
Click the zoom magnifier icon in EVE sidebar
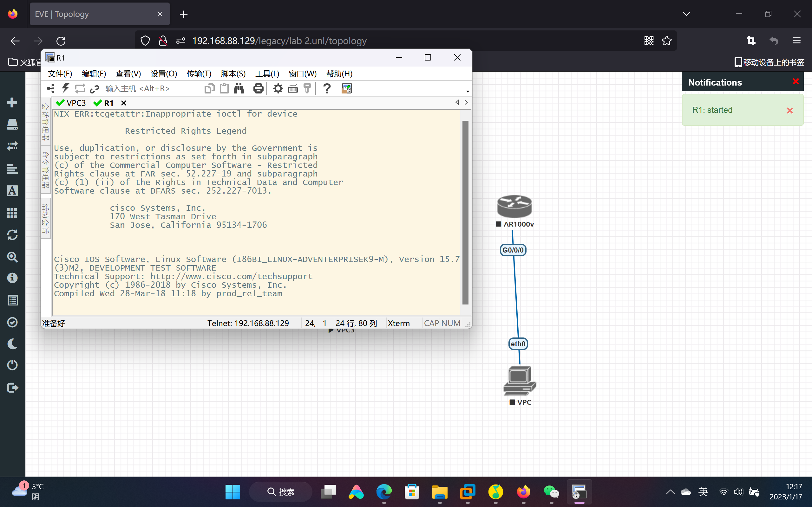(12, 257)
